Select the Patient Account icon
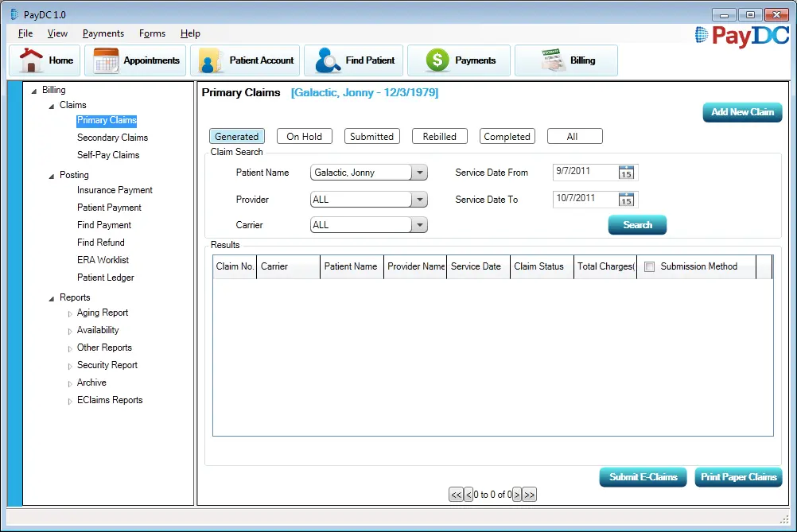The image size is (797, 532). point(210,60)
